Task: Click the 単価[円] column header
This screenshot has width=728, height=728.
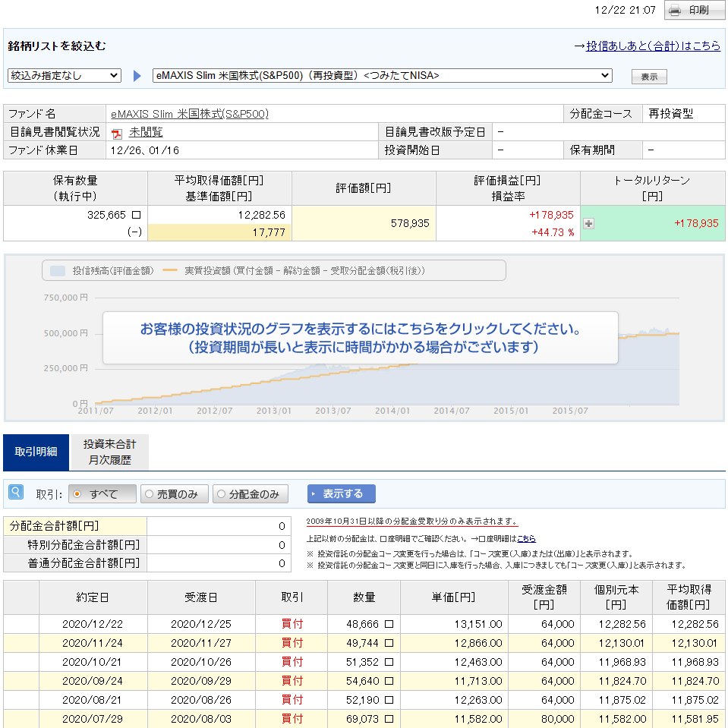Action: point(454,597)
